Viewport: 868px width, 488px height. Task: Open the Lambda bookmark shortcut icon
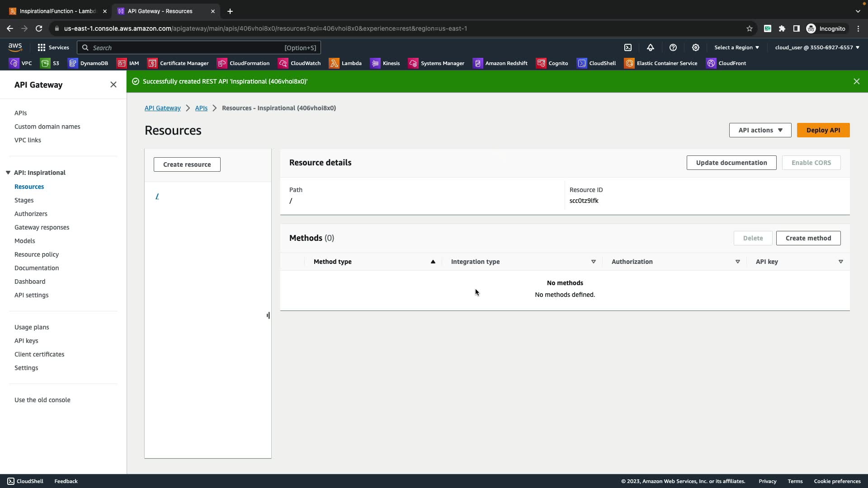(x=334, y=63)
